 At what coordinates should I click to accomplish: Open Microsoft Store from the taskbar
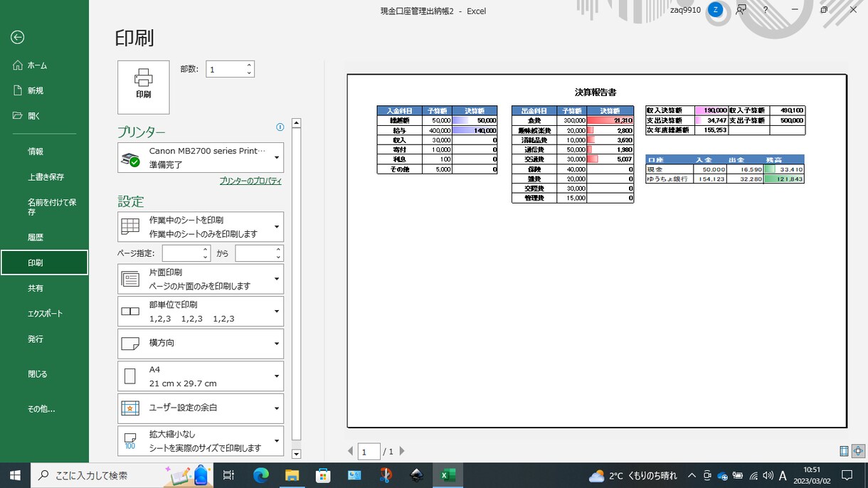(323, 475)
